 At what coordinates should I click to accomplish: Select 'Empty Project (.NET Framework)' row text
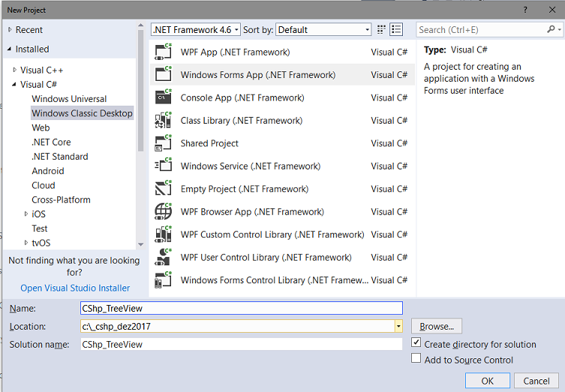click(245, 189)
